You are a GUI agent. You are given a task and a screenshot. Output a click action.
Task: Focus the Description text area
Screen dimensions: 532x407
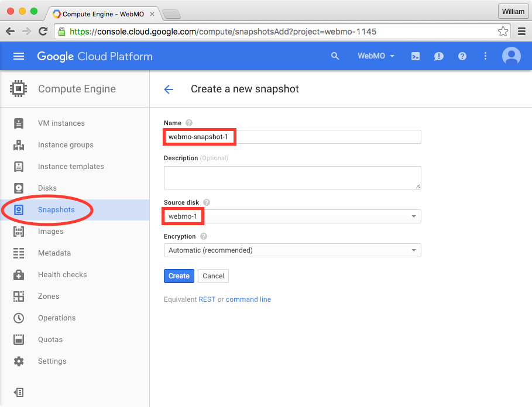[293, 178]
